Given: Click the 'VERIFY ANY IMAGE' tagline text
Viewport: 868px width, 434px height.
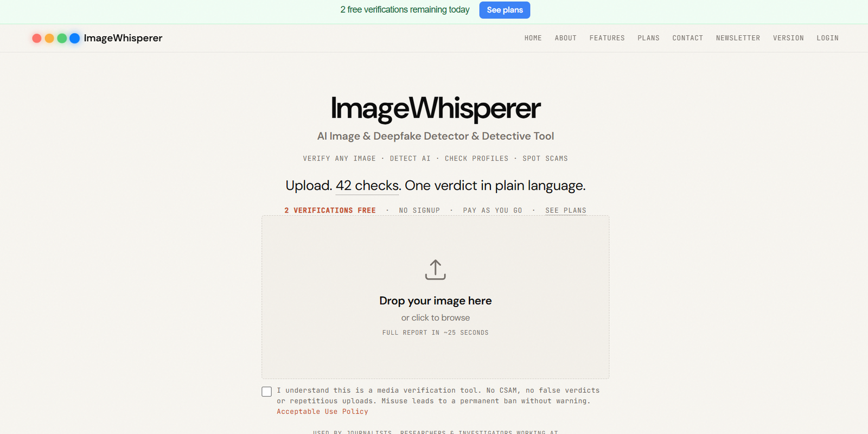Looking at the screenshot, I should click(339, 158).
